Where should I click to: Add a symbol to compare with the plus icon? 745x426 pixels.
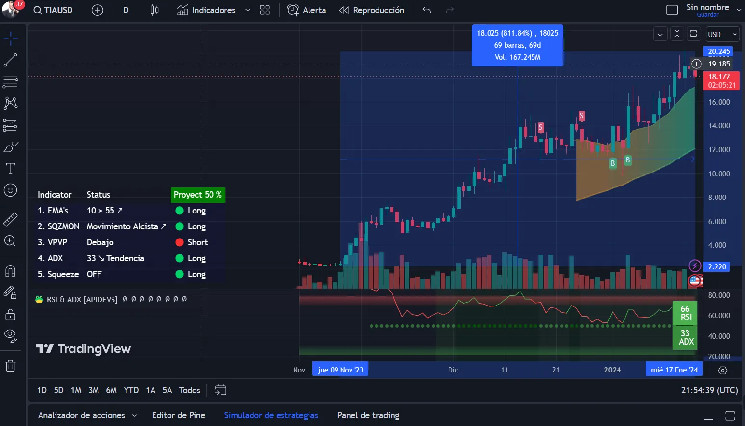click(x=97, y=10)
